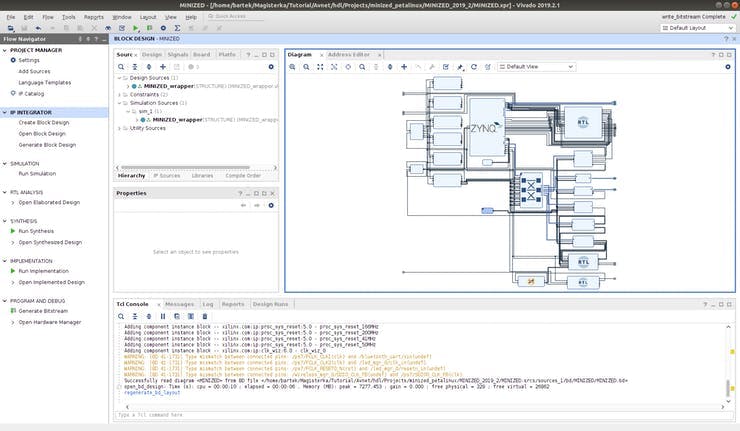
Task: Click zoom fit in the Diagram toolbar
Action: click(320, 66)
